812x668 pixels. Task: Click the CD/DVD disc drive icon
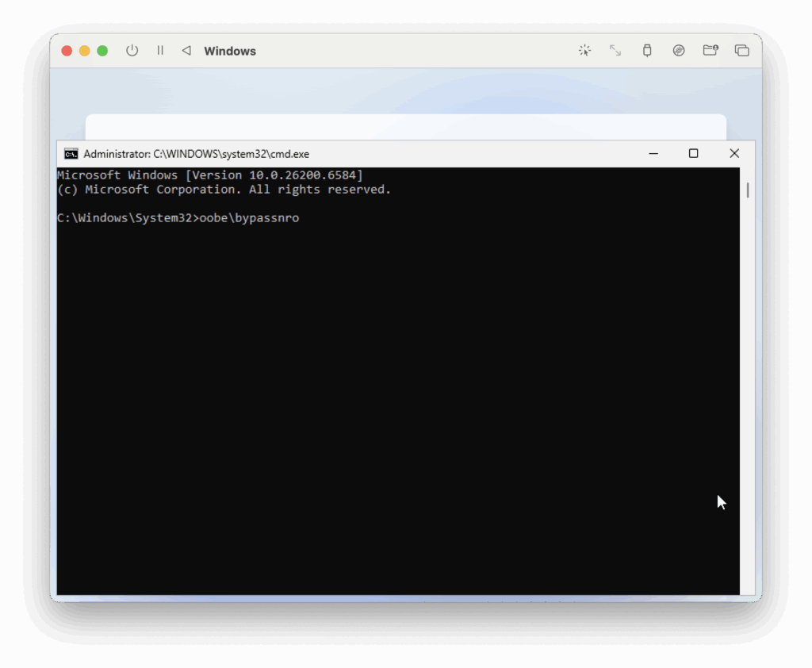click(679, 50)
